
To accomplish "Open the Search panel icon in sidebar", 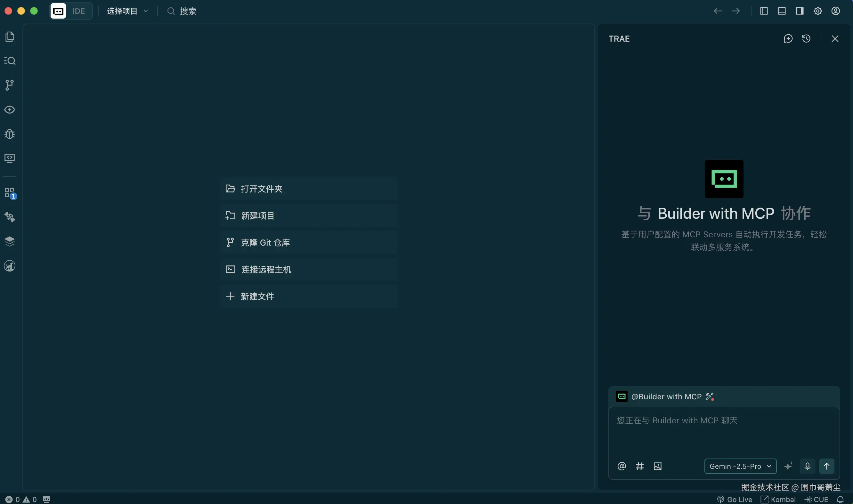I will (10, 61).
